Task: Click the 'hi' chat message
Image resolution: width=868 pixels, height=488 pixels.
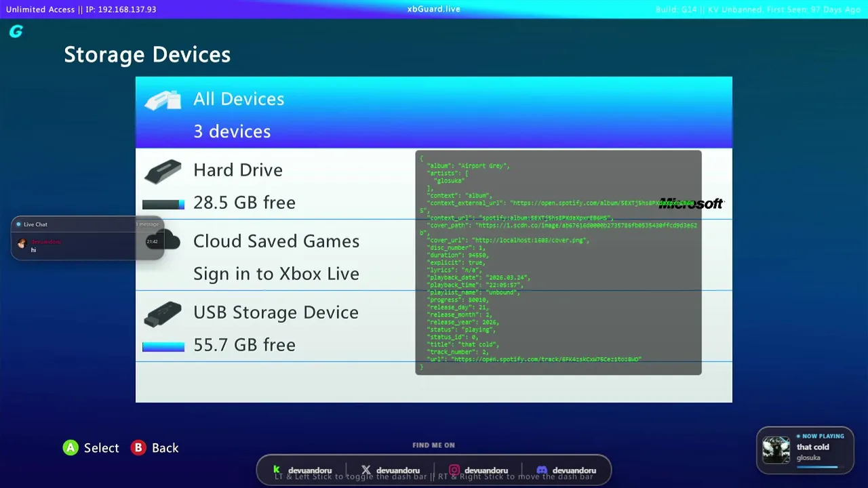Action: pyautogui.click(x=33, y=250)
